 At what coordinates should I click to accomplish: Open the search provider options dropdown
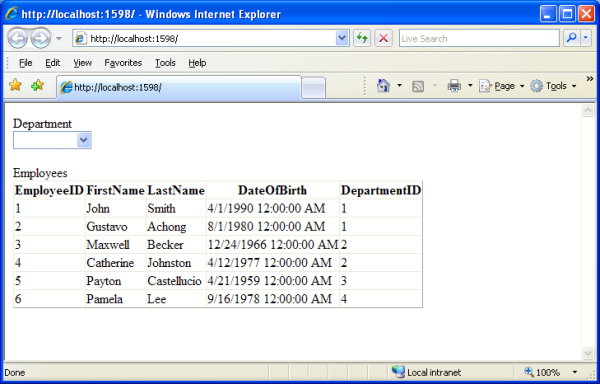click(x=586, y=38)
